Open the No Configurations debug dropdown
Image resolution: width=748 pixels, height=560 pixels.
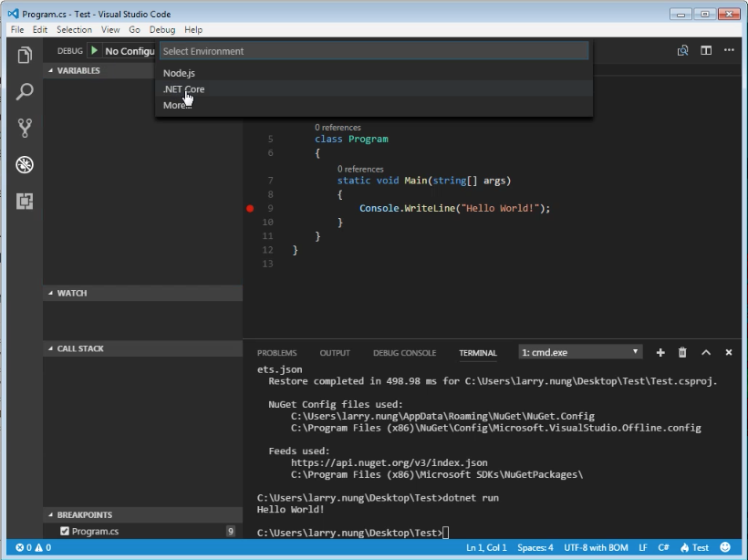coord(130,51)
